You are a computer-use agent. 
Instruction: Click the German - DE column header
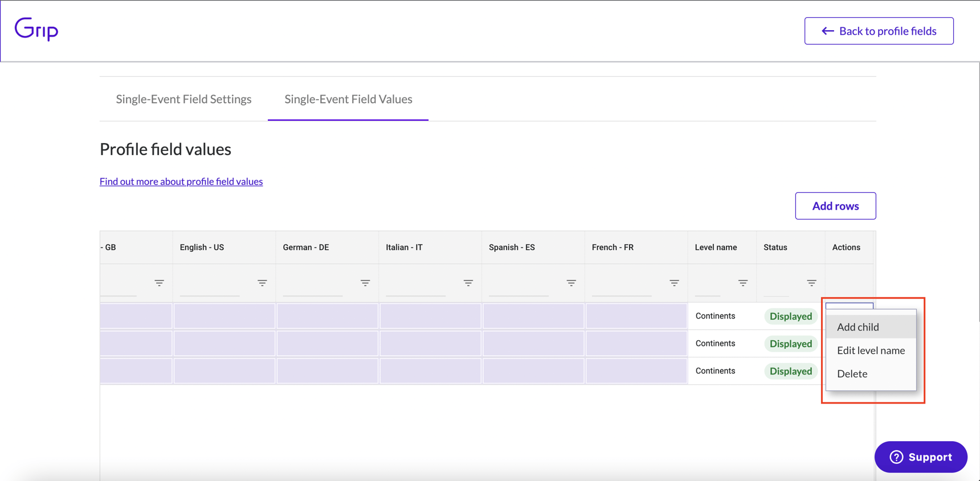pos(328,247)
